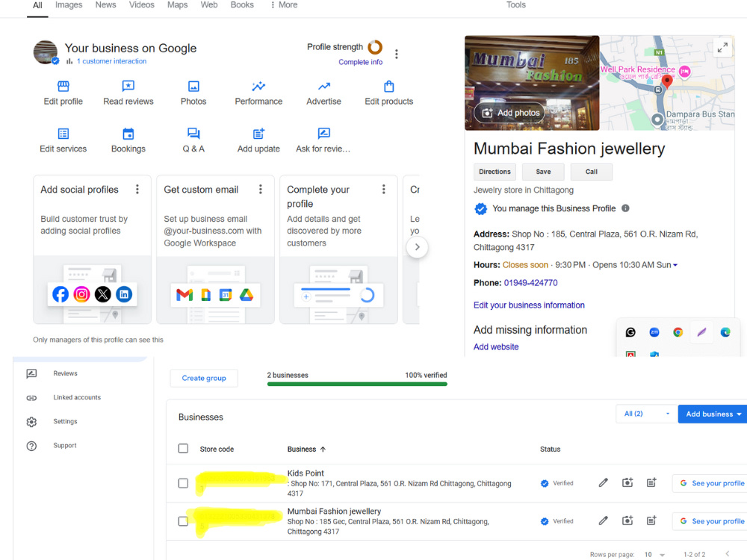Add a photo to Mumbai Fashion jewellery via camera icon

[627, 520]
